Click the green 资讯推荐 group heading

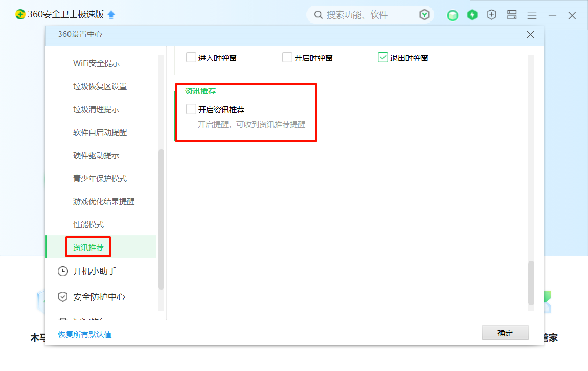(x=200, y=91)
